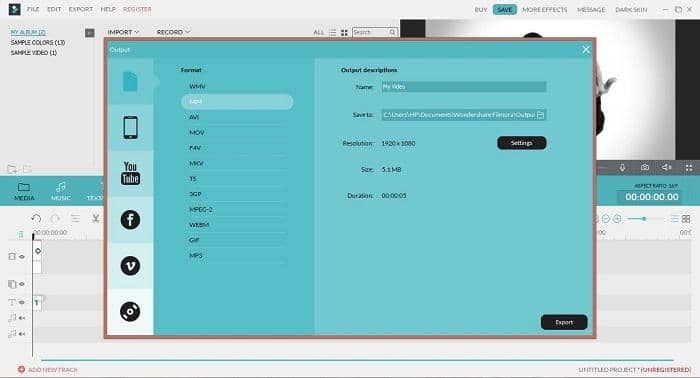Click the Redo arrow in timeline toolbar
Image resolution: width=700 pixels, height=378 pixels.
[55, 218]
